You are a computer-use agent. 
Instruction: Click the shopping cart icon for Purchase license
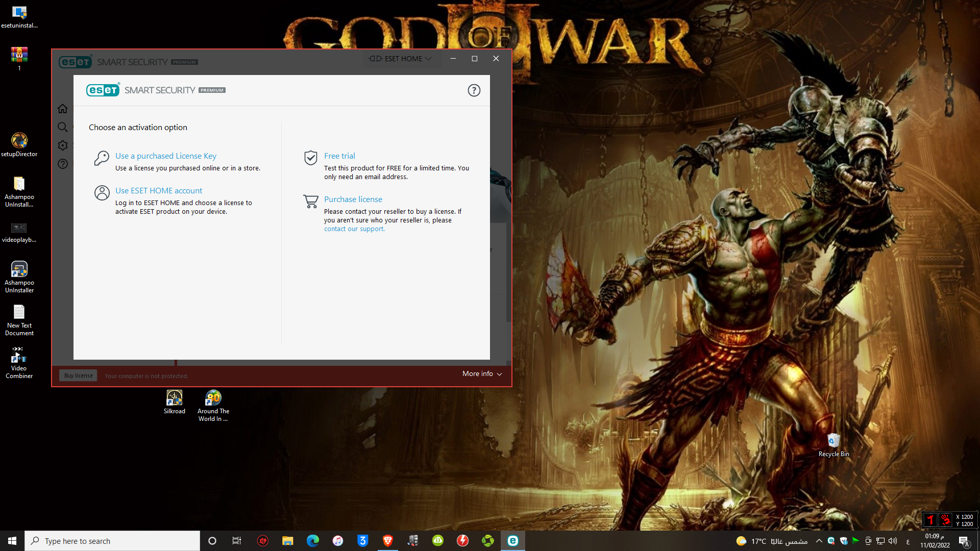pyautogui.click(x=310, y=201)
